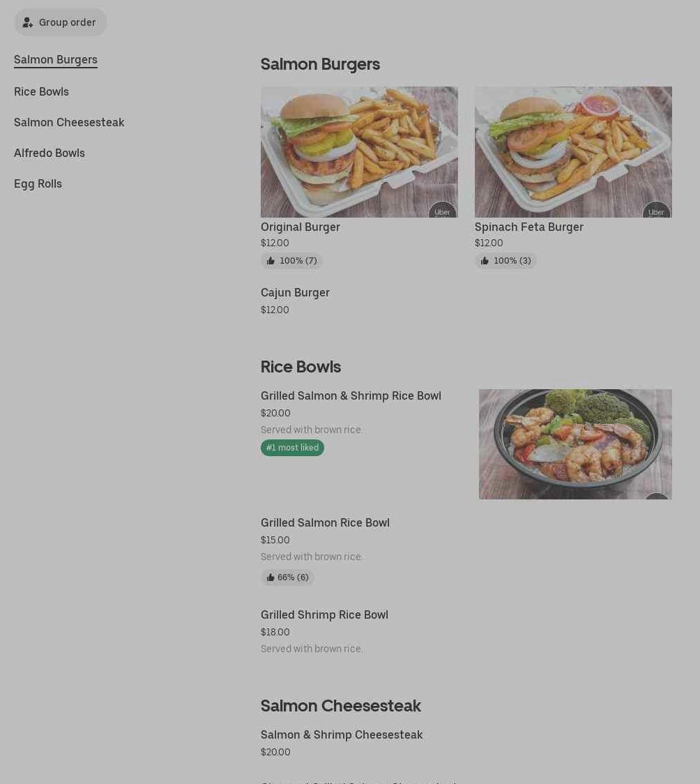View the shrimp rice bowl photo
This screenshot has width=700, height=784.
[x=575, y=444]
